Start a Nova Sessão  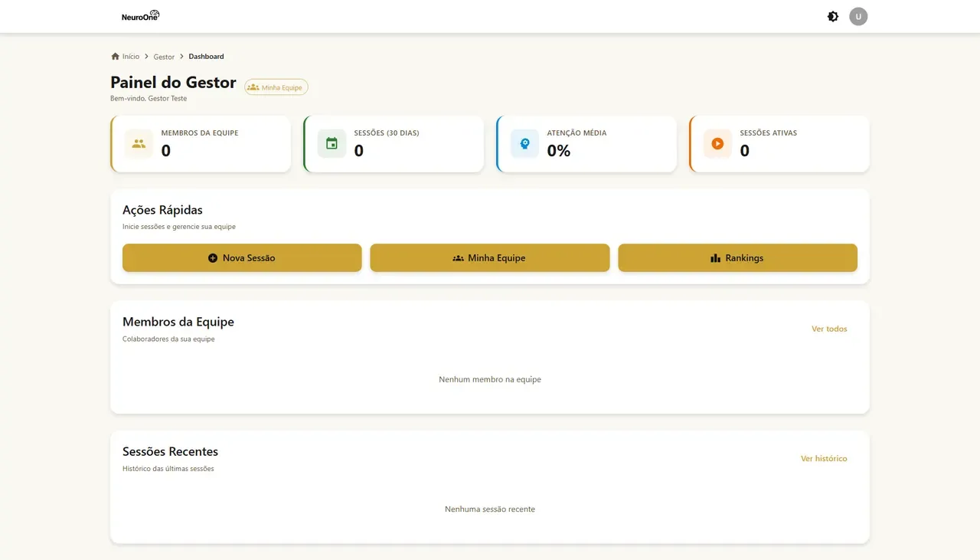[242, 258]
